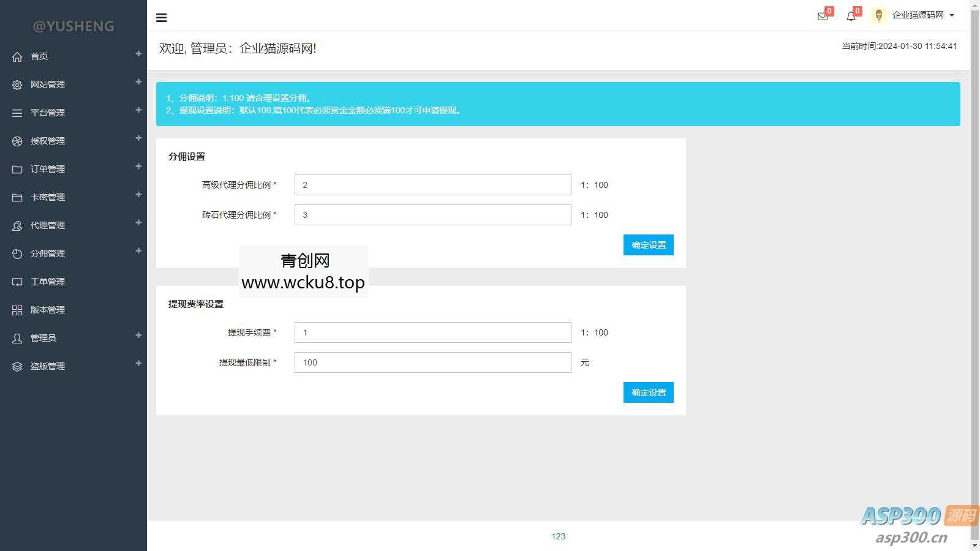Toggle the sidebar with hamburger menu
The image size is (980, 551).
pos(161,18)
